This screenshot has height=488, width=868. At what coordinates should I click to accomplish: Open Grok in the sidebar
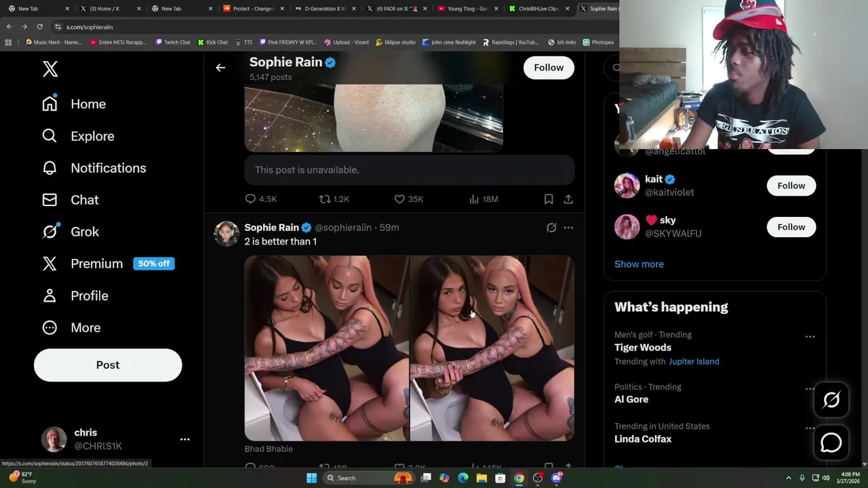[x=70, y=232]
